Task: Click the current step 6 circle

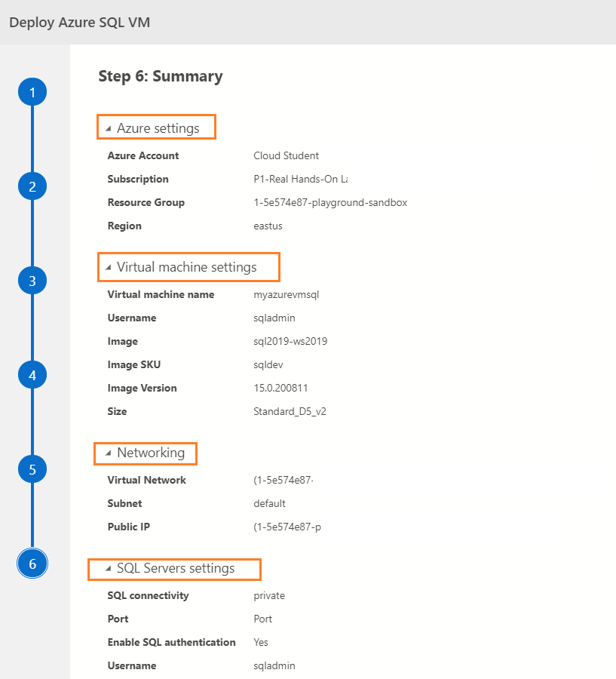Action: pos(32,564)
